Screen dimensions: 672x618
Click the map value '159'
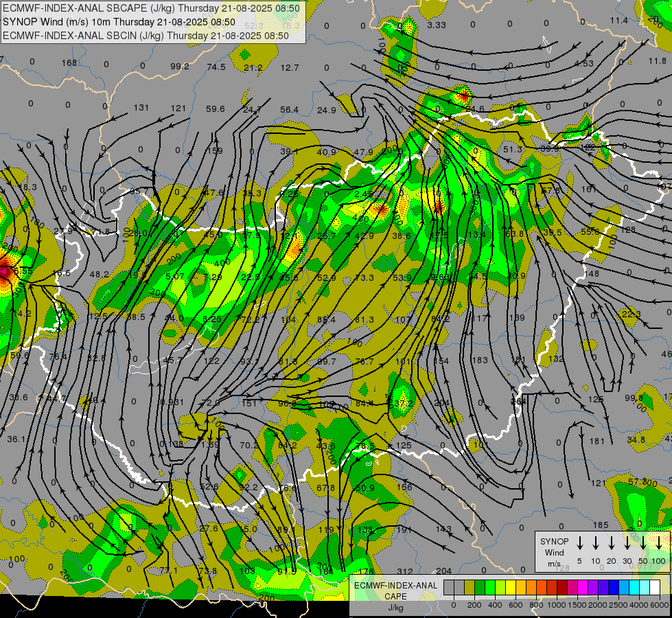(215, 151)
